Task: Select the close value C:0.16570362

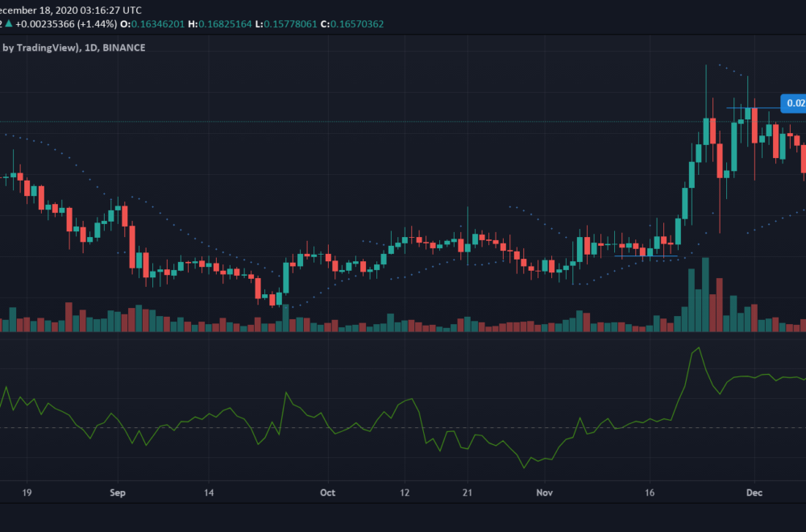Action: (352, 24)
